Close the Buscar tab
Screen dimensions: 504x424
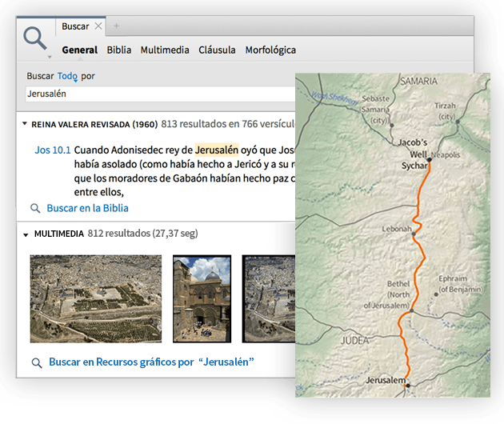coord(98,26)
